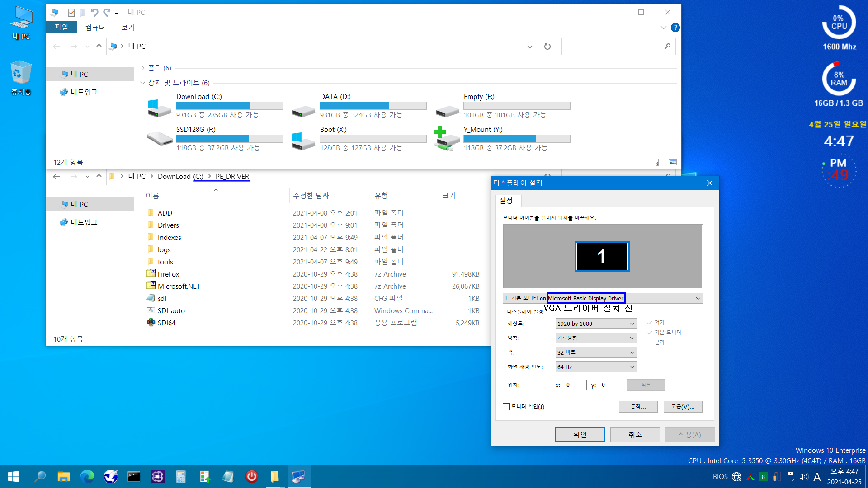
Task: Select the Drivers folder
Action: pyautogui.click(x=168, y=225)
